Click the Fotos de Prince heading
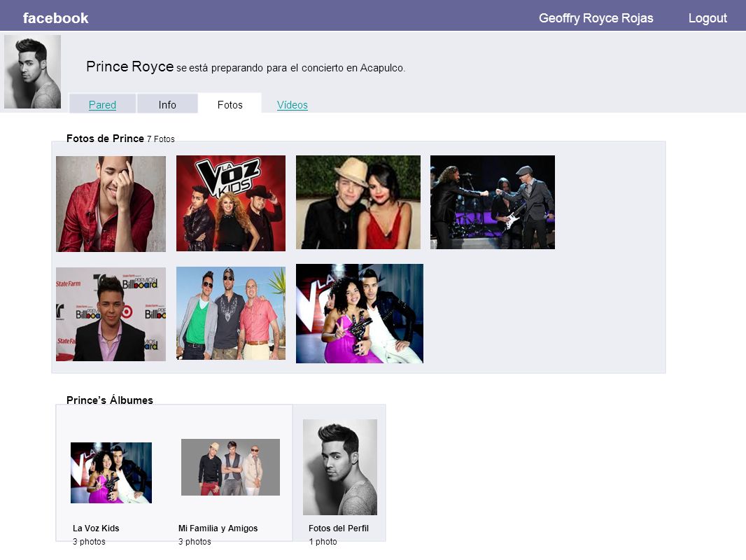This screenshot has width=746, height=560. coord(105,139)
